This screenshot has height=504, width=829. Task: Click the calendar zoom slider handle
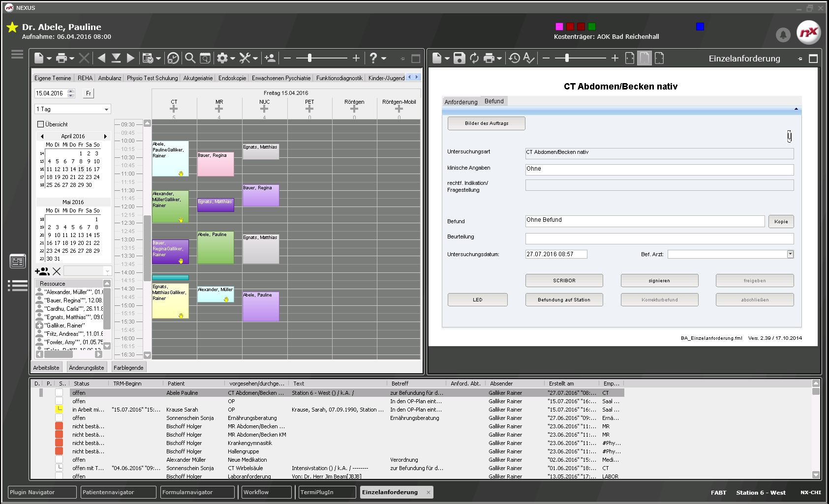309,58
